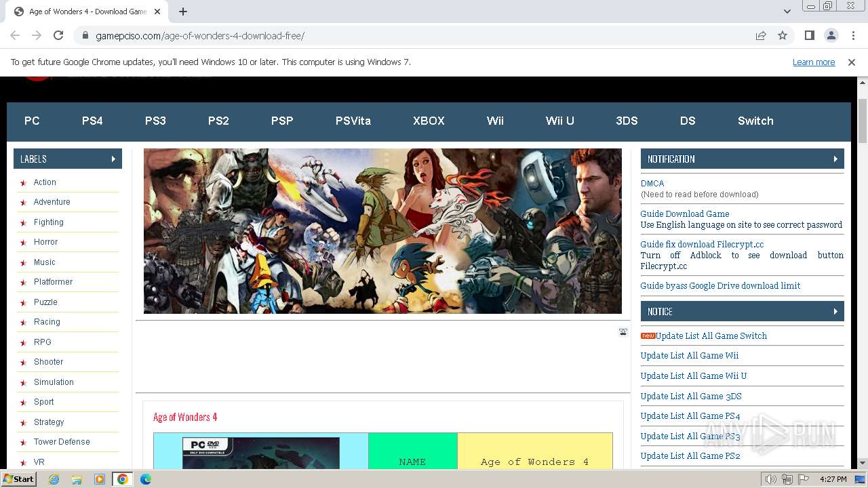Image resolution: width=868 pixels, height=488 pixels.
Task: Open Update List All Game 3DS
Action: 691,396
